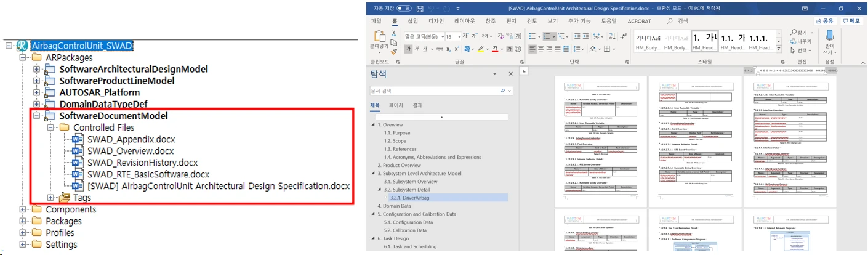
Task: Apply strikethrough formatting
Action: (440, 49)
